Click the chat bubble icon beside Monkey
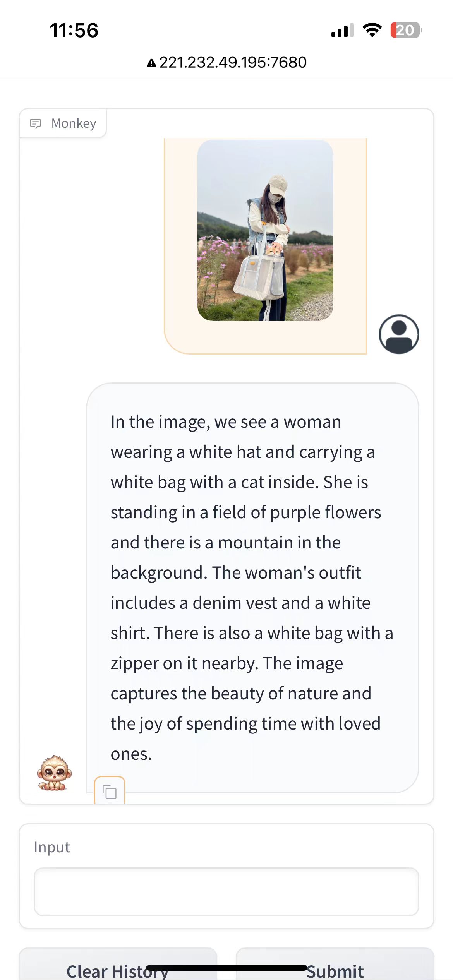Screen dimensions: 453x980 (x=36, y=123)
